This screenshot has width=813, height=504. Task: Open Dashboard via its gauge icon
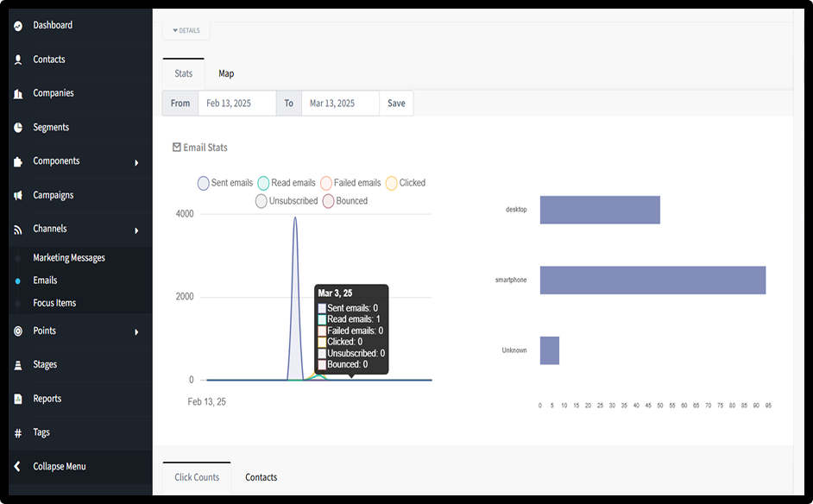(18, 25)
